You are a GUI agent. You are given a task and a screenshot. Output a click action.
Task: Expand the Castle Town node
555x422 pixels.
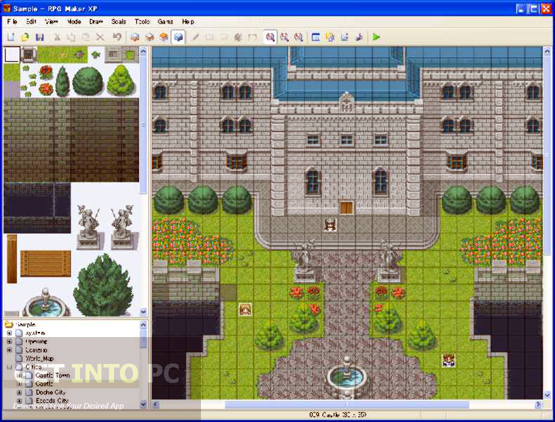(19, 376)
